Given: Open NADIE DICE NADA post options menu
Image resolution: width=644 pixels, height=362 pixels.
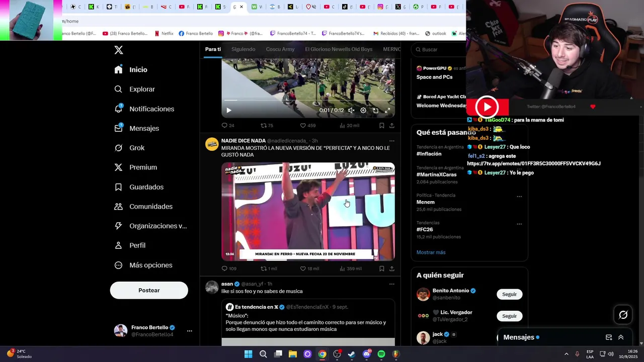Looking at the screenshot, I should click(x=391, y=141).
